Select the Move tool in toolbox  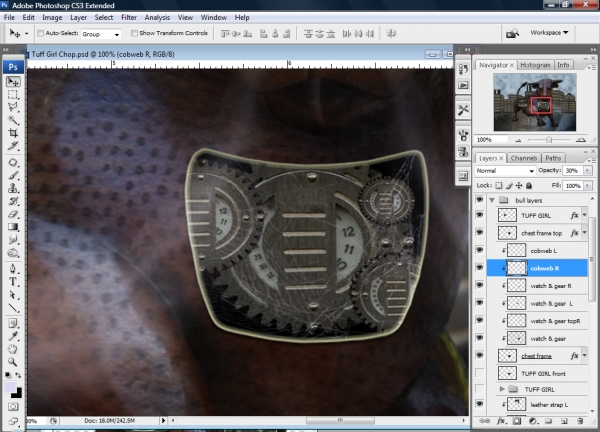[x=13, y=82]
